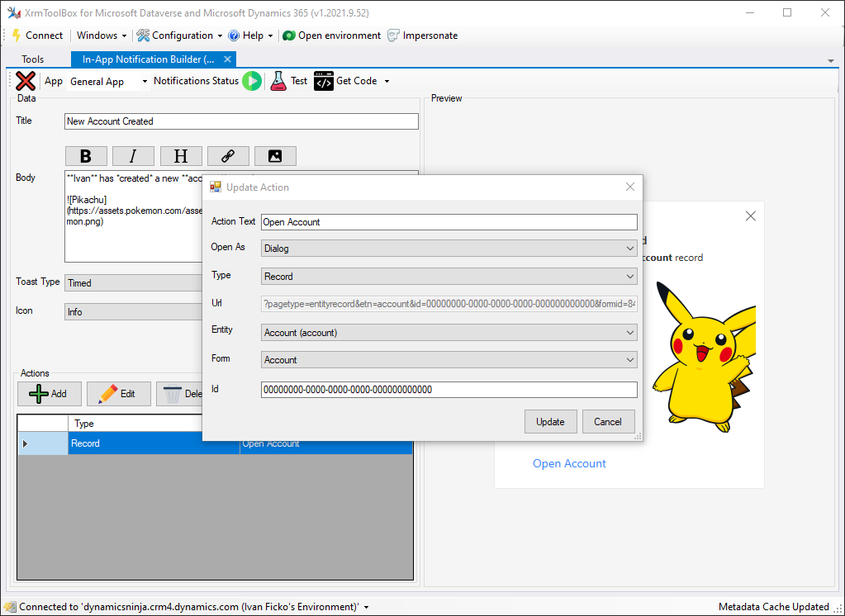Click the Delete action button

[179, 394]
